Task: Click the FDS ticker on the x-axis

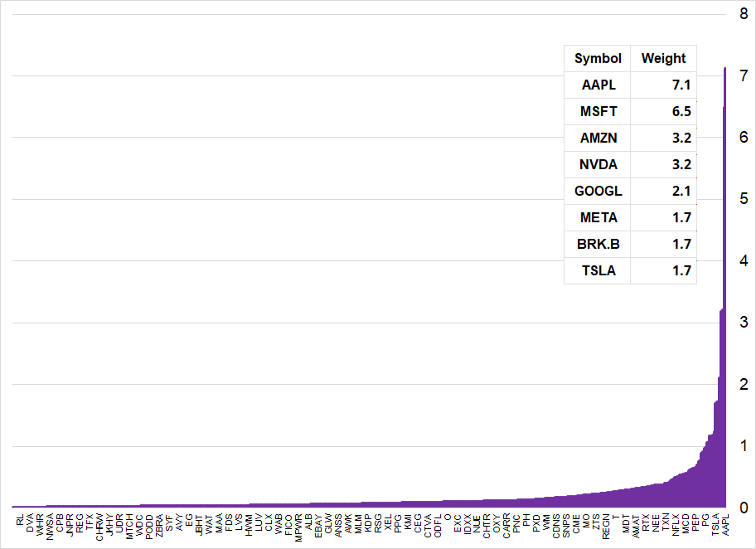Action: tap(229, 522)
